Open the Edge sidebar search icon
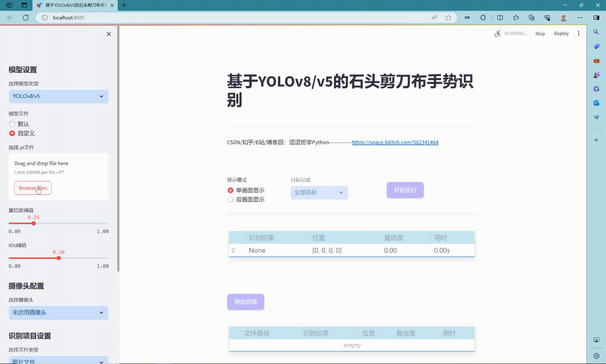The height and width of the screenshot is (364, 606). click(596, 32)
